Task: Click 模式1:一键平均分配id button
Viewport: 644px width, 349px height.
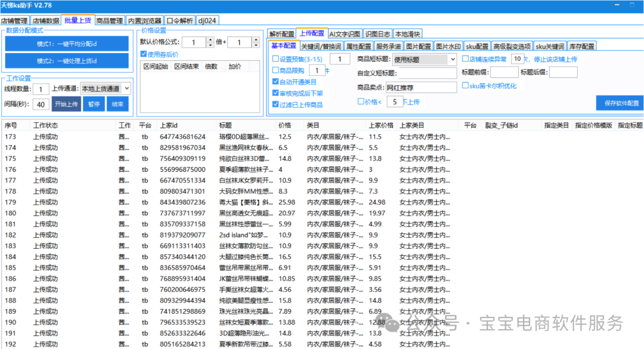Action: pyautogui.click(x=67, y=44)
